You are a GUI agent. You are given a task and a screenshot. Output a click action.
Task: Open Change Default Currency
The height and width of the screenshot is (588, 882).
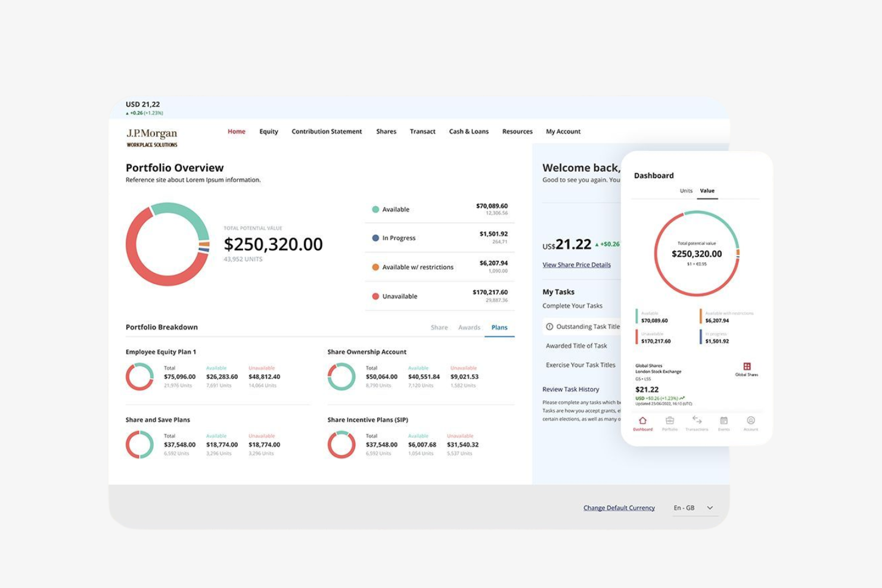coord(619,508)
